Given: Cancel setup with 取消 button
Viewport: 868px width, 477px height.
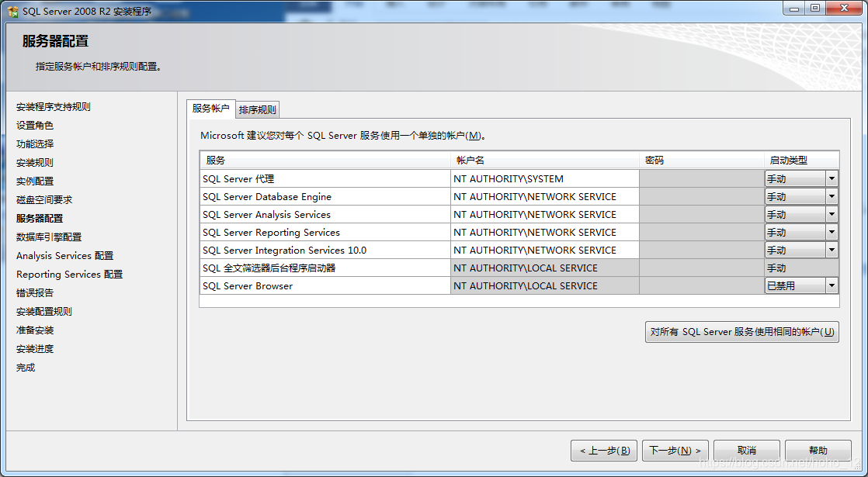Looking at the screenshot, I should (747, 451).
